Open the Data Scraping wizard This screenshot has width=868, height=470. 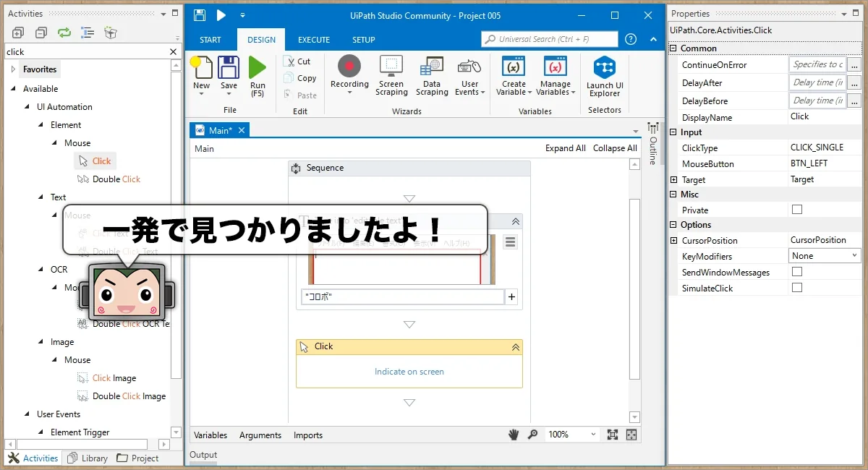pyautogui.click(x=432, y=76)
